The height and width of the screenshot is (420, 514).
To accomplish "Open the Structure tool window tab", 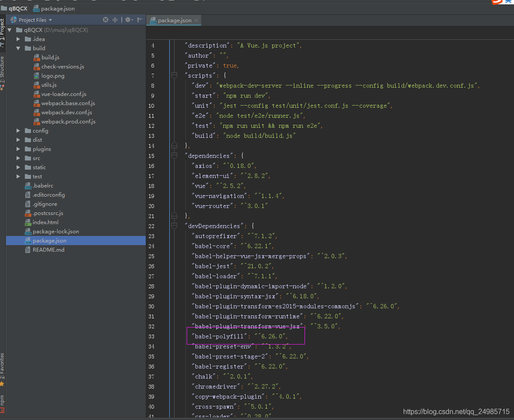I will 3,72.
